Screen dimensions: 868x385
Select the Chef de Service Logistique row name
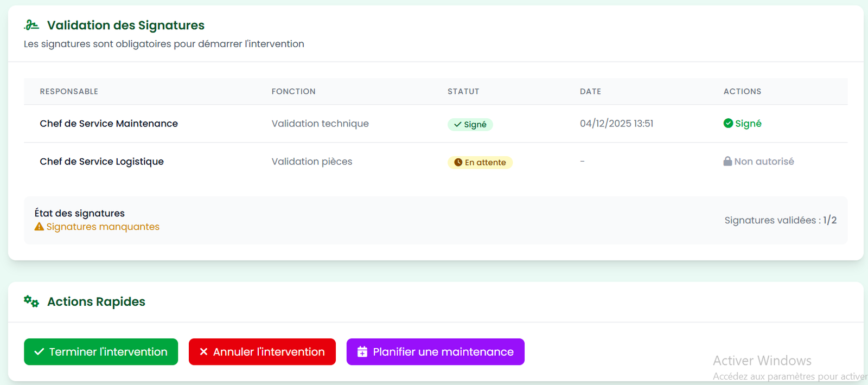coord(101,162)
